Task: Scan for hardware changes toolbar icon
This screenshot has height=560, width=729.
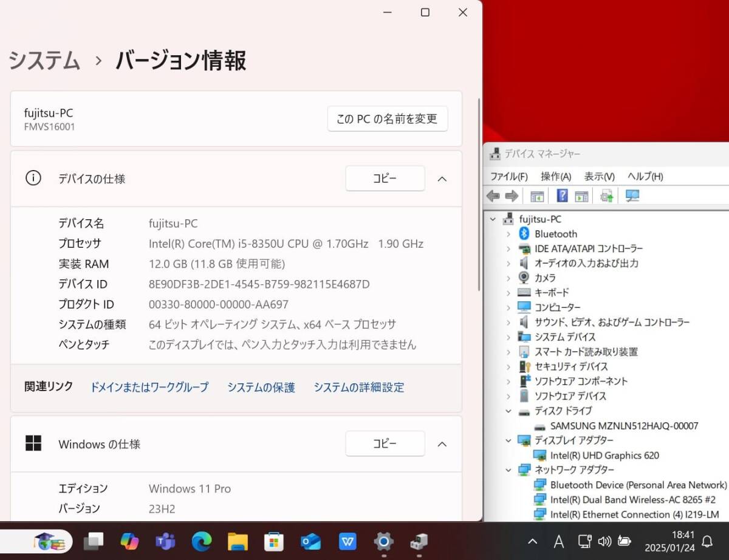Action: coord(632,196)
